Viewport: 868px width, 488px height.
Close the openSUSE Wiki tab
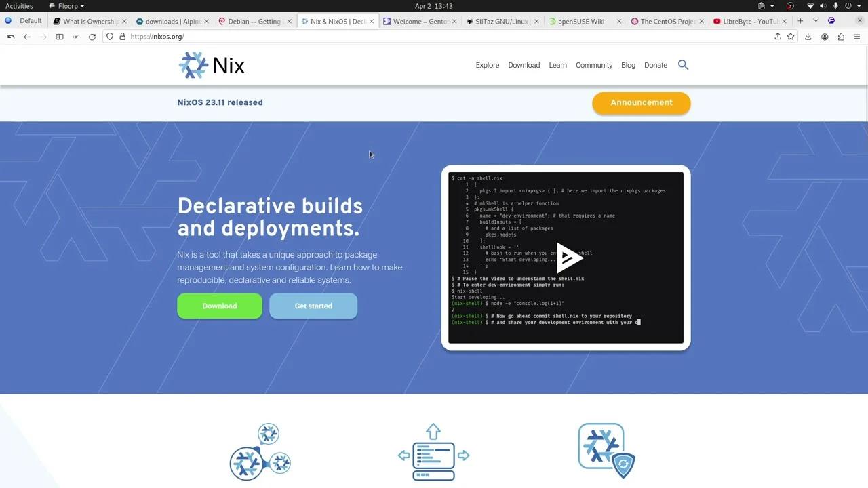[619, 22]
